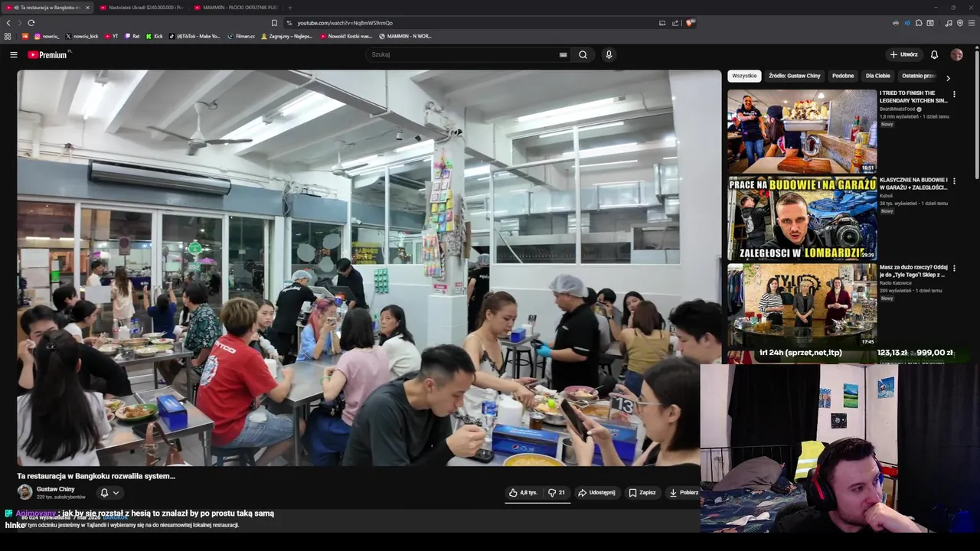The height and width of the screenshot is (551, 980).
Task: Open the 'Rat' bookmark
Action: click(132, 36)
